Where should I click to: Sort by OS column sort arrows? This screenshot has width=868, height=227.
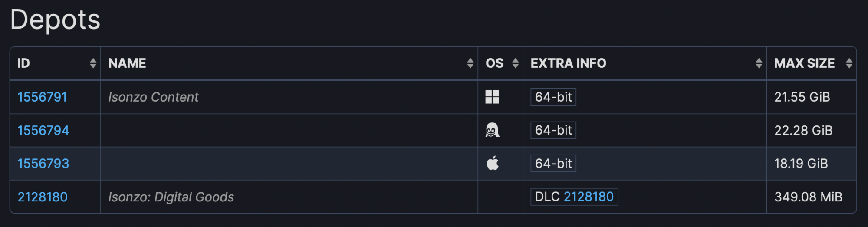click(x=515, y=63)
